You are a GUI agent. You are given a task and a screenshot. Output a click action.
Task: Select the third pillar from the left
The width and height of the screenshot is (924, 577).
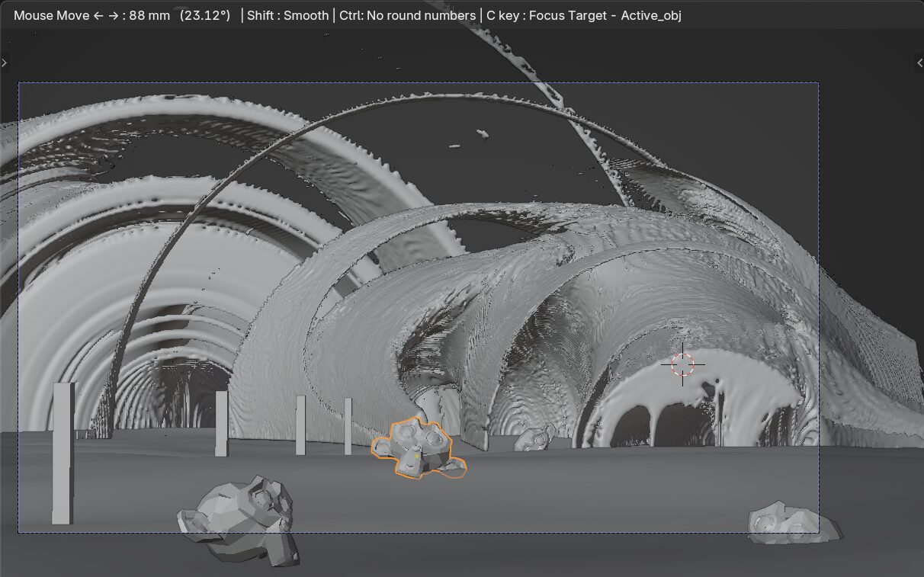(300, 425)
